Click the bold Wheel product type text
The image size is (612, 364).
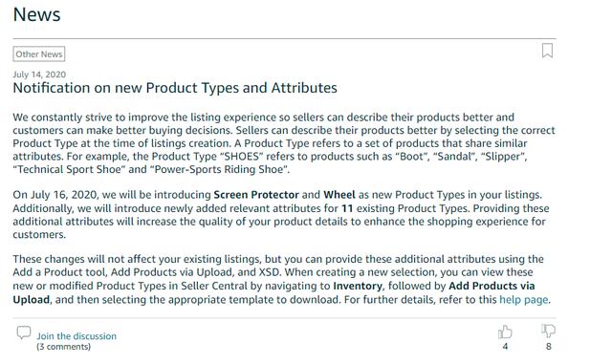pyautogui.click(x=339, y=195)
